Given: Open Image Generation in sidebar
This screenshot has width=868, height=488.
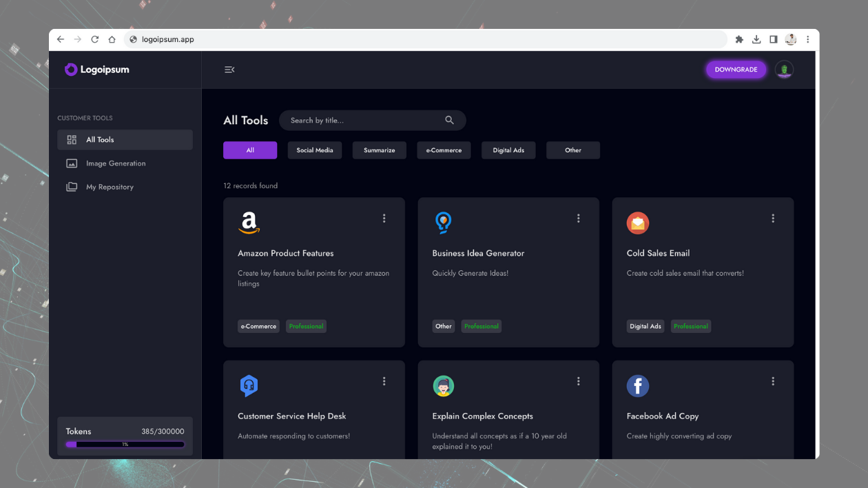Looking at the screenshot, I should 125,163.
